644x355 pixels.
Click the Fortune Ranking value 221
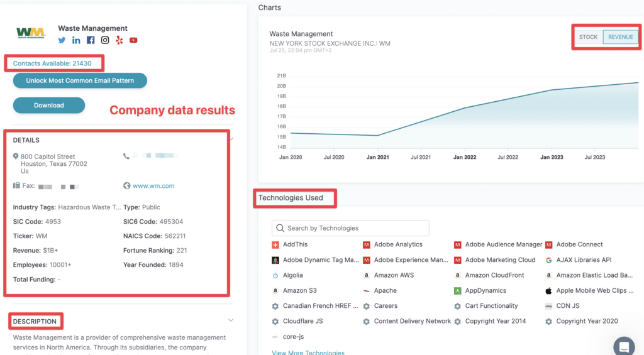coord(182,250)
